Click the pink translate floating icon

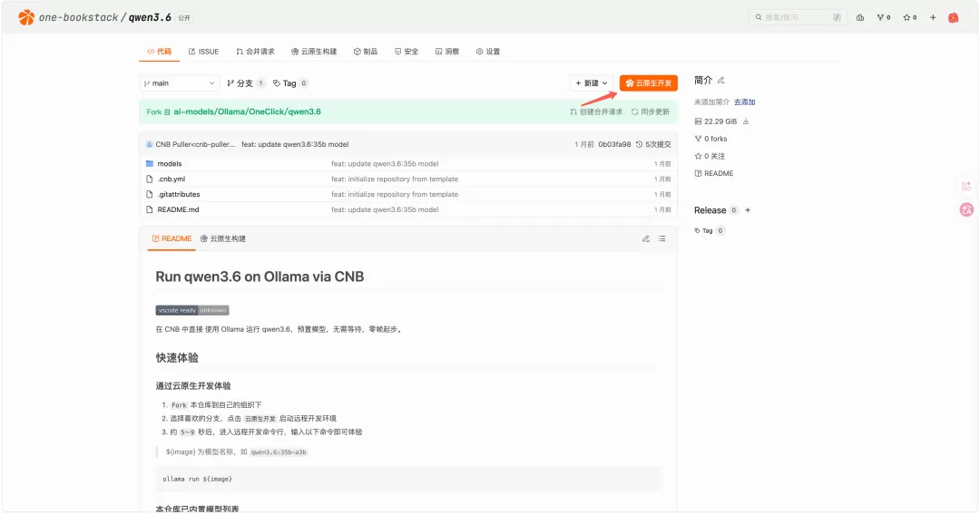coord(966,209)
